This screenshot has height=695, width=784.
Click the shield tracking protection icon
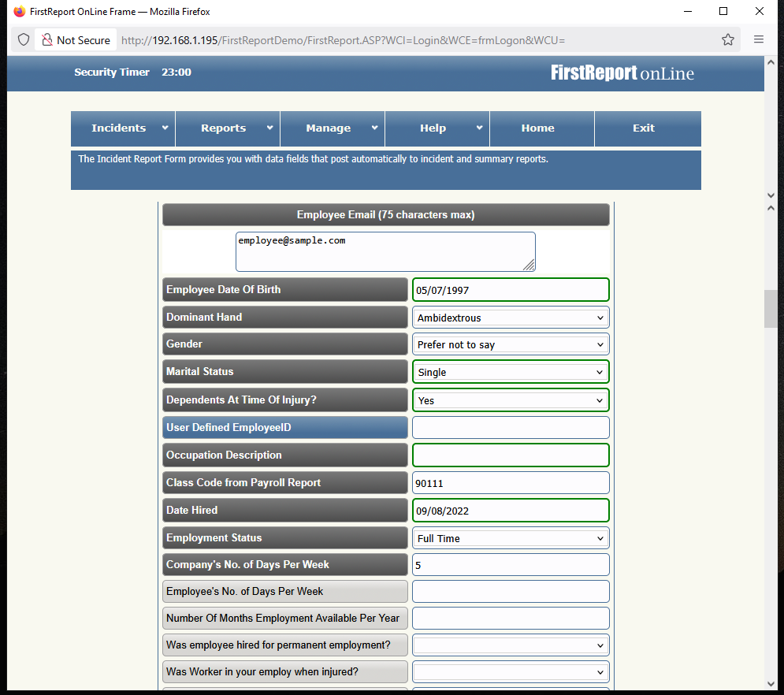(24, 39)
